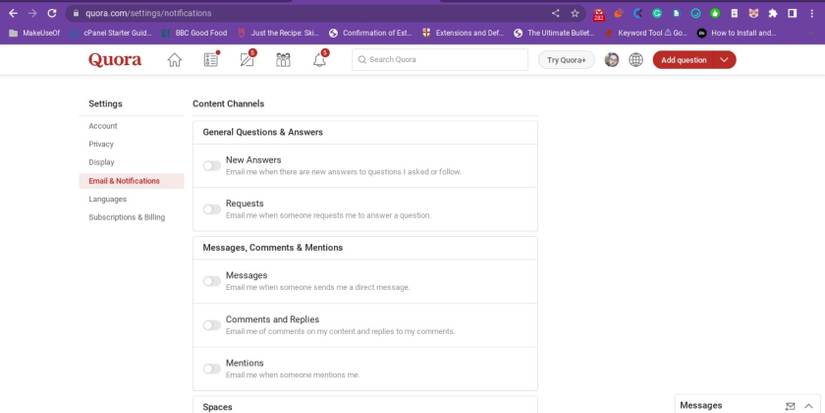Open Just the Recipe bookmark
This screenshot has height=413, width=825.
point(278,33)
